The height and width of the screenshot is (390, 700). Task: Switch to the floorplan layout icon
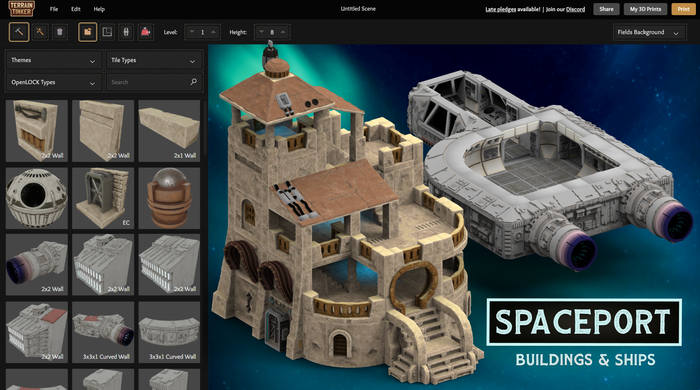click(x=107, y=32)
